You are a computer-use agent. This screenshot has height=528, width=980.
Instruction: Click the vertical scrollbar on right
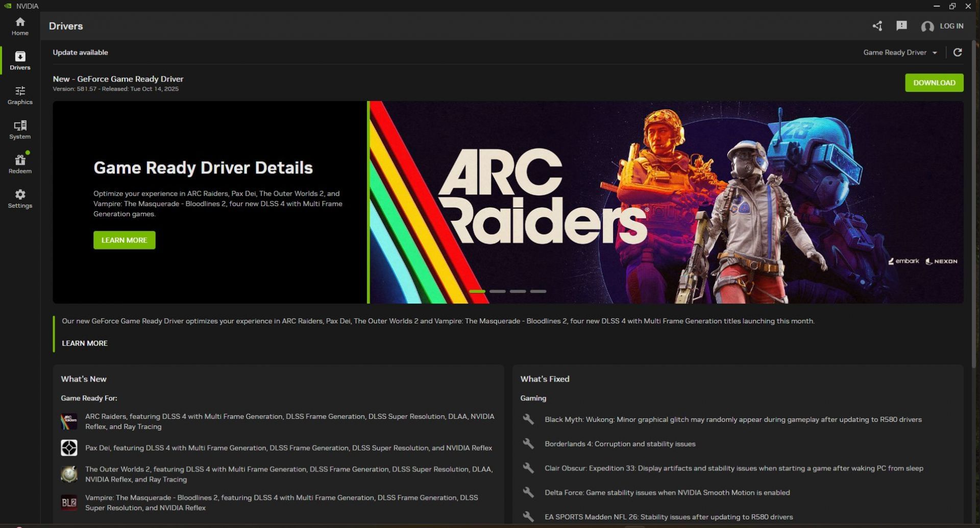pyautogui.click(x=974, y=204)
